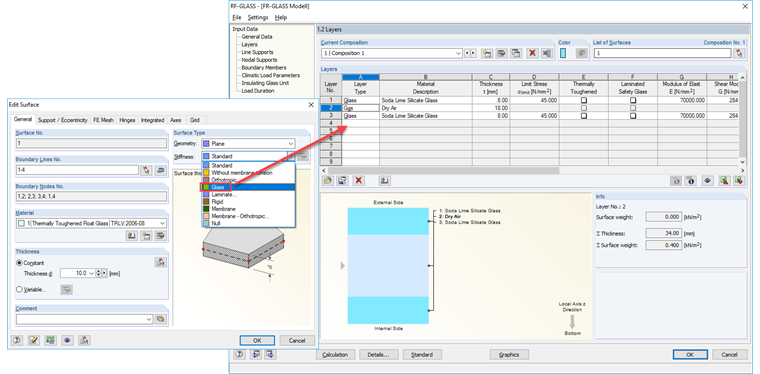Image resolution: width=760 pixels, height=374 pixels.
Task: Click help icon at RF-GLASS bottom left
Action: [x=240, y=355]
